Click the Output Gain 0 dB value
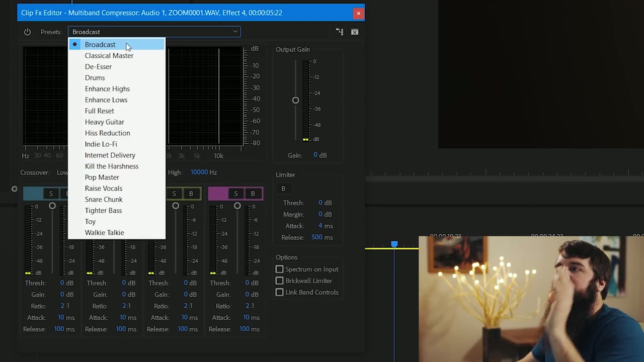The width and height of the screenshot is (644, 362). [x=320, y=155]
